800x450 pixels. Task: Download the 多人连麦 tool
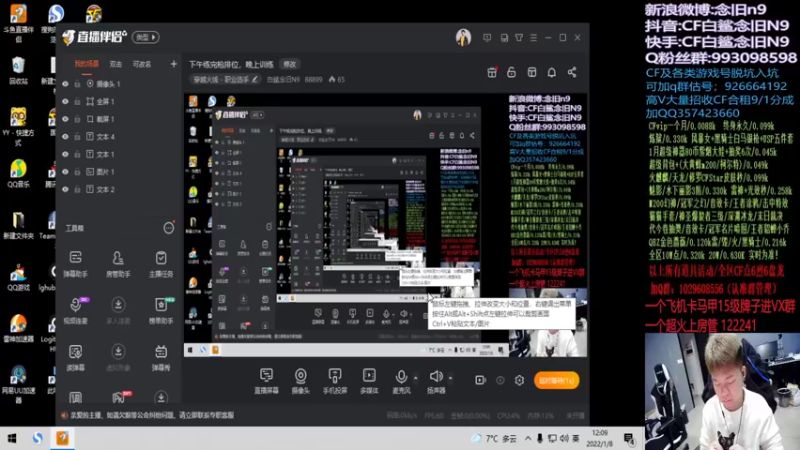click(118, 310)
